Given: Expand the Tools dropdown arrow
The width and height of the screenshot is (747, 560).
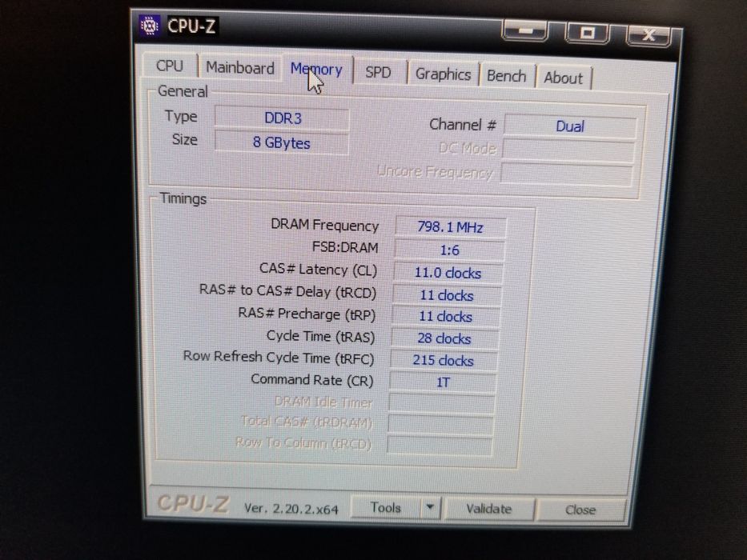Looking at the screenshot, I should coord(430,508).
